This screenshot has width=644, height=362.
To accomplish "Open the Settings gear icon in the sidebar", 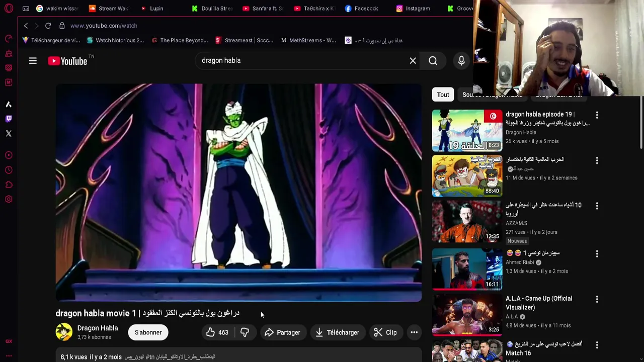I will point(9,199).
